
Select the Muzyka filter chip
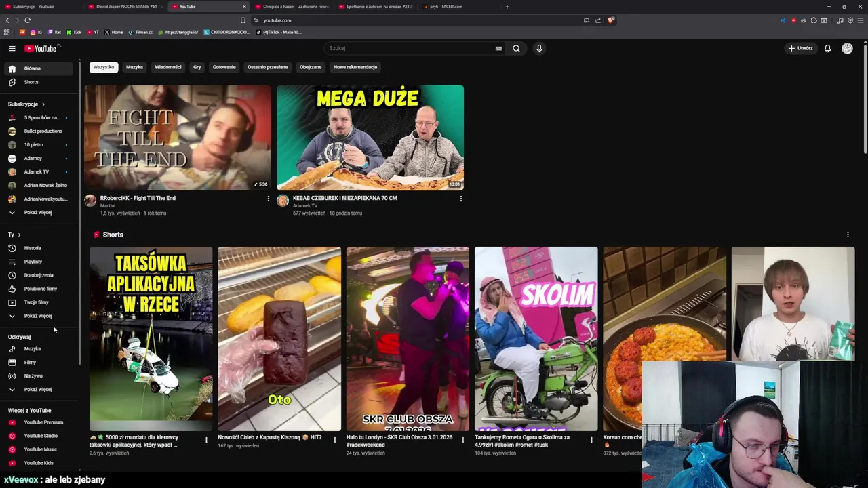click(x=134, y=67)
